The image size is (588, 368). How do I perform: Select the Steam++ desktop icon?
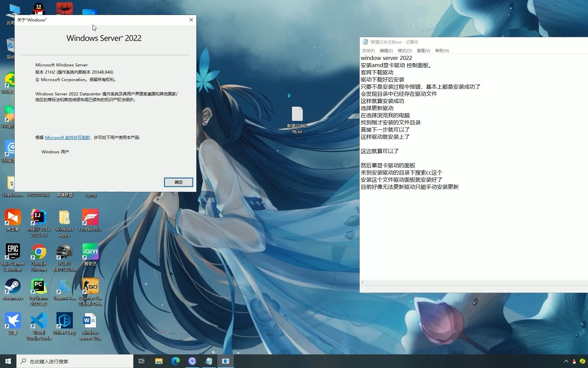(64, 289)
